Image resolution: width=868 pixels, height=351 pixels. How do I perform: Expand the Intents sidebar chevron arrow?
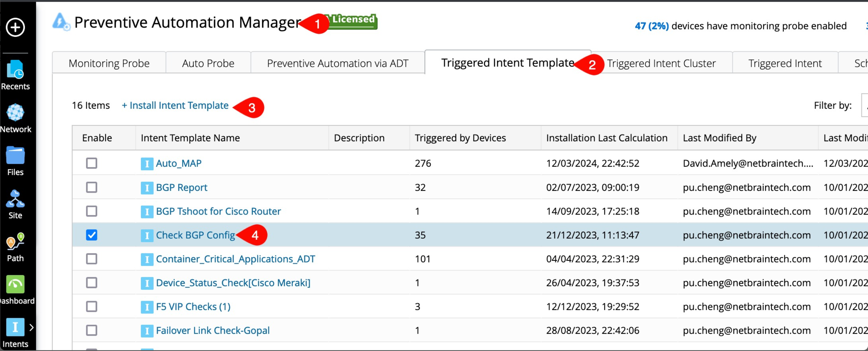[x=31, y=328]
